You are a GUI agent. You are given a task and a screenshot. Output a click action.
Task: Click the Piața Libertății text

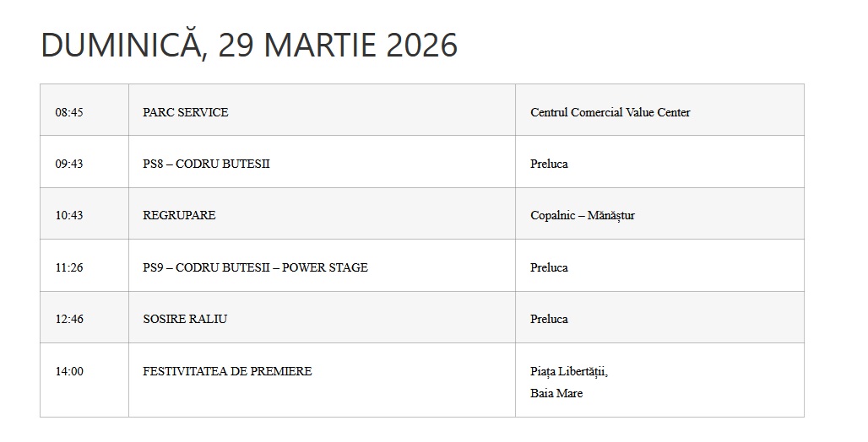pos(568,371)
